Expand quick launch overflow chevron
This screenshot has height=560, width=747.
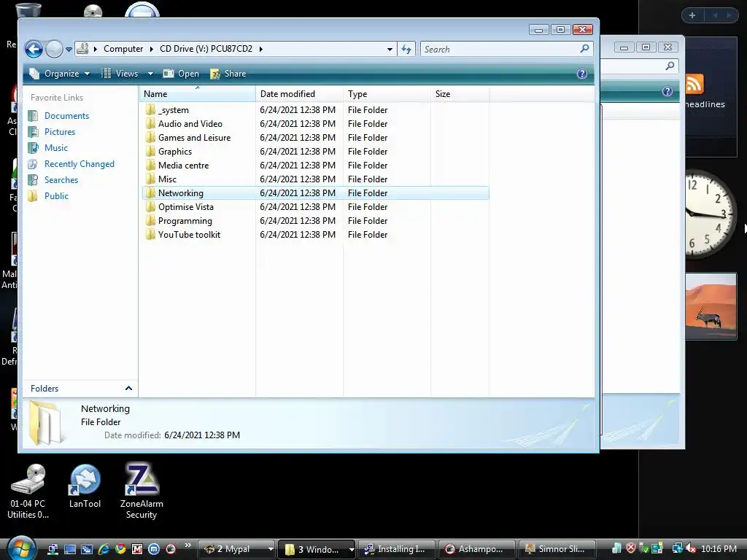click(187, 545)
